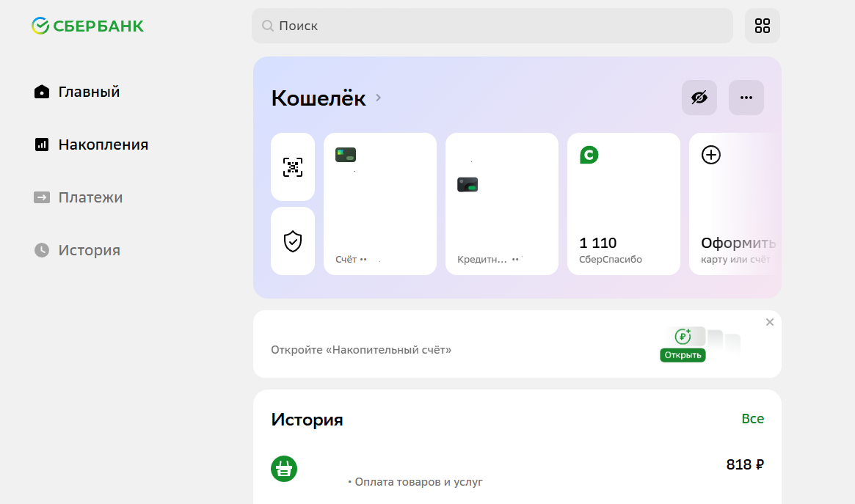Open the Счёт card tile
Image resolution: width=855 pixels, height=504 pixels.
coord(380,204)
